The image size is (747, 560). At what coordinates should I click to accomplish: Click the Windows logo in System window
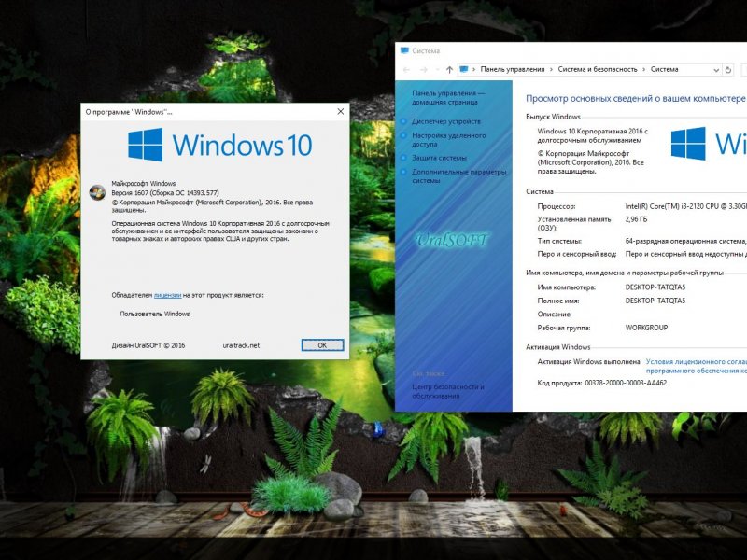pyautogui.click(x=709, y=144)
